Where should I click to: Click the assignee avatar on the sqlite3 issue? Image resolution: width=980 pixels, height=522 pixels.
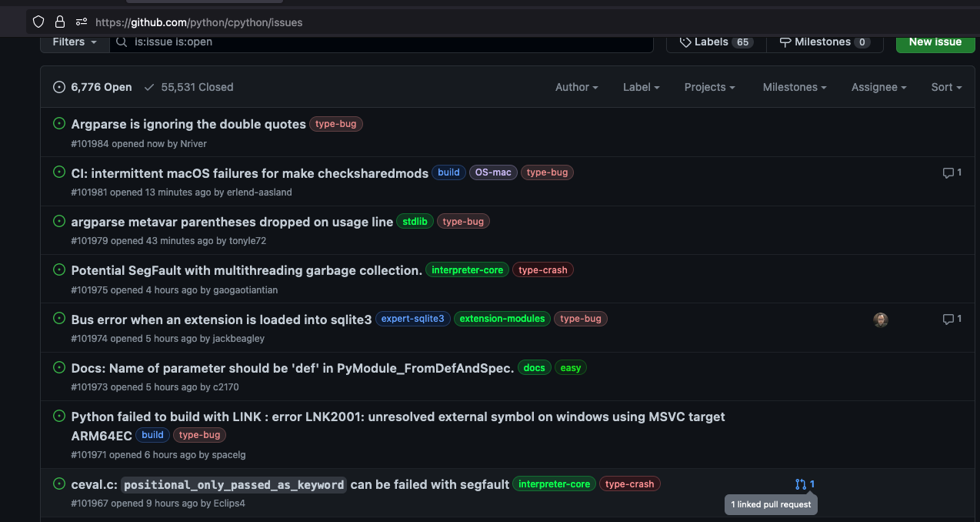tap(881, 320)
